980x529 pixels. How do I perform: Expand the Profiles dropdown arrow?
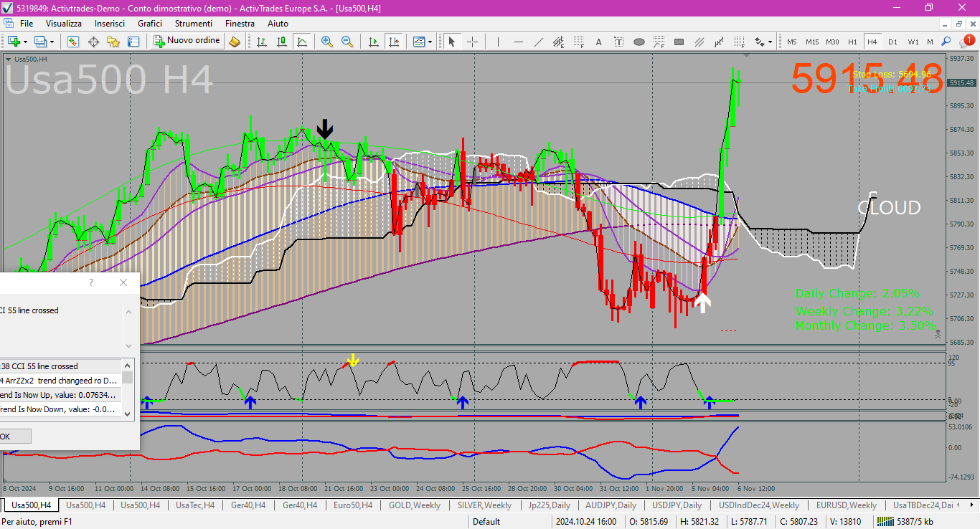[x=51, y=42]
